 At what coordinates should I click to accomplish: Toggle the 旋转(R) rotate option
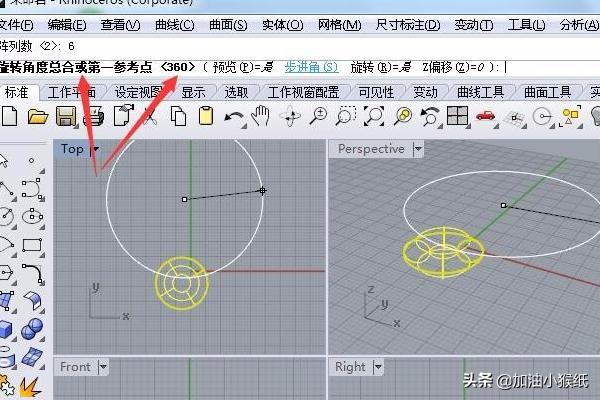375,67
